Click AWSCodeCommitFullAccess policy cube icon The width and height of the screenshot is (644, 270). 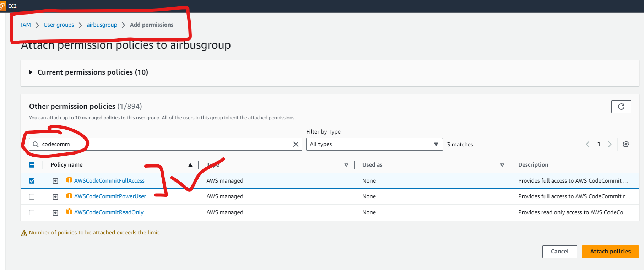69,180
